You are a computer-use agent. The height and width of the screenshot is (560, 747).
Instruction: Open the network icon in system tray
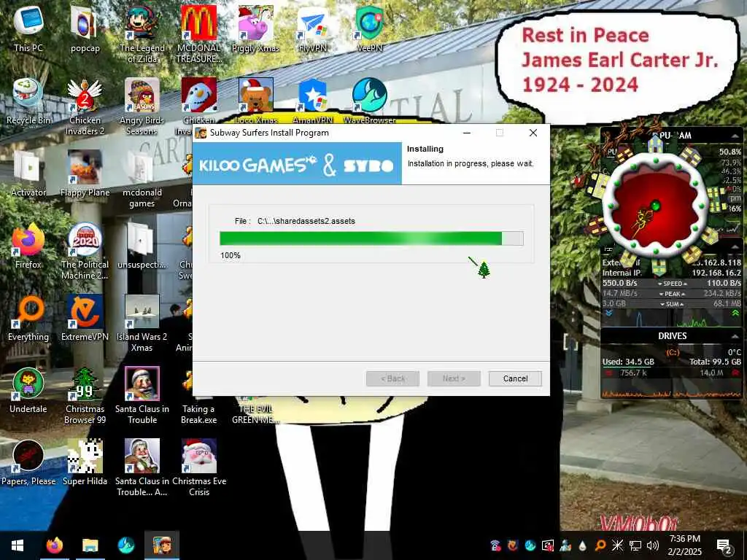click(x=635, y=545)
